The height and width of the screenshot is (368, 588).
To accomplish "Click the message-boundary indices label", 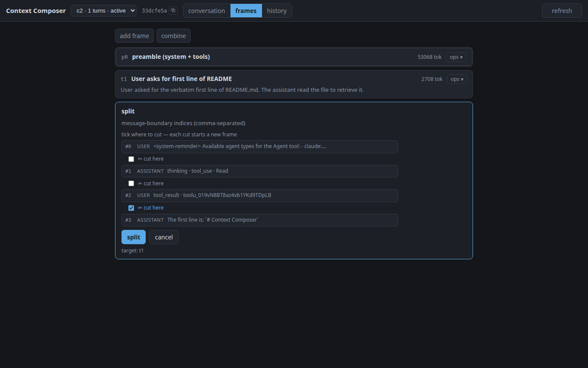I will click(183, 123).
